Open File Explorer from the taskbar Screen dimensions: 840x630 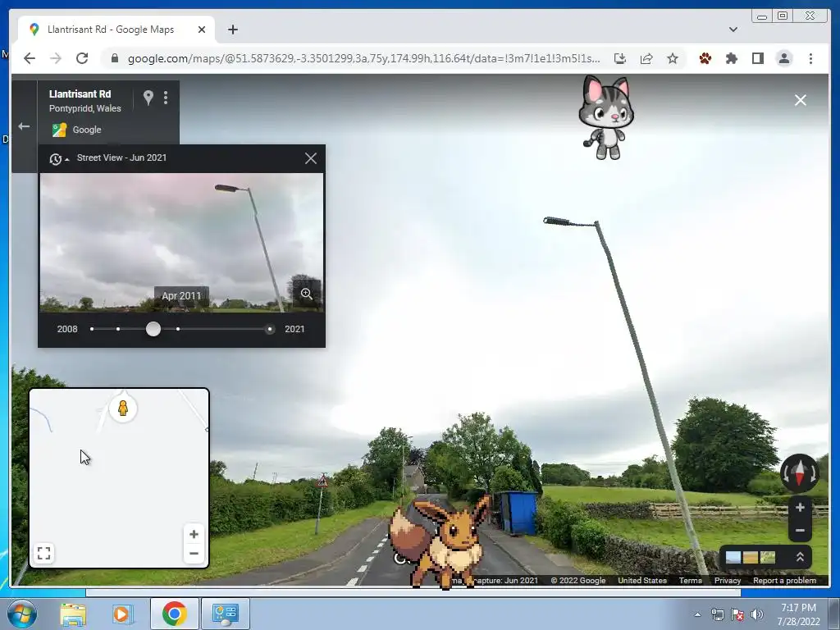73,614
